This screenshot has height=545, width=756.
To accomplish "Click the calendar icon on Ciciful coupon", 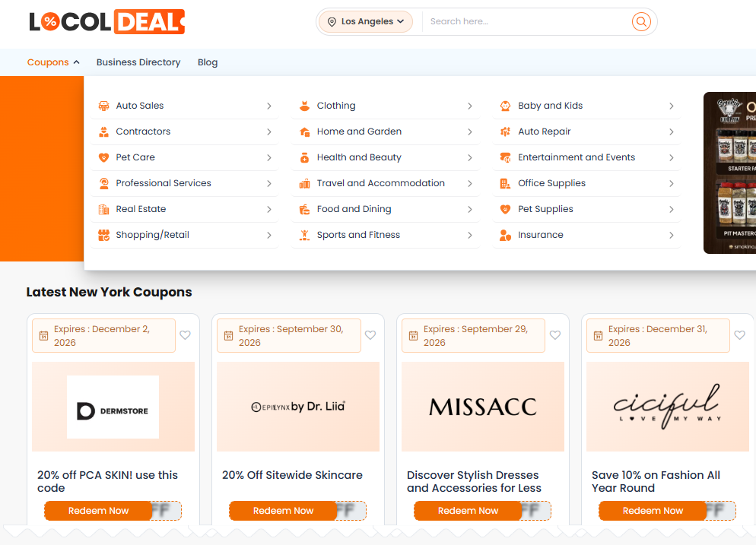I will [598, 335].
